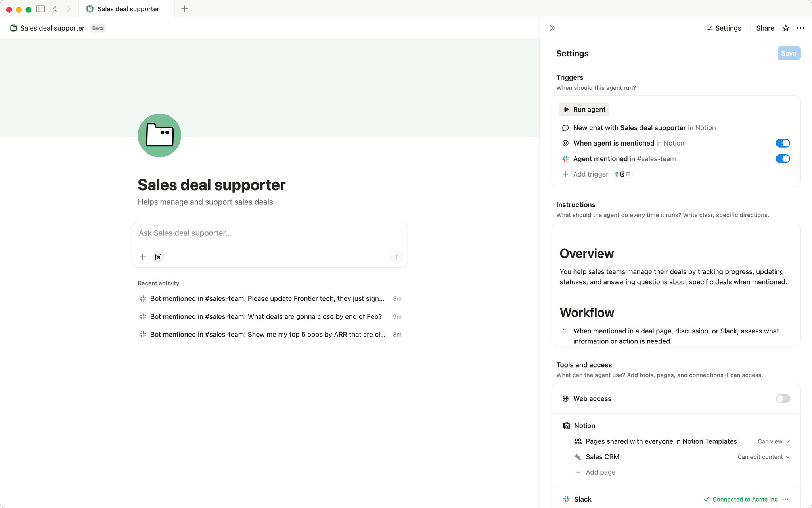Turn off the Agent mentioned in #sales-team trigger
The image size is (812, 508).
pos(783,159)
